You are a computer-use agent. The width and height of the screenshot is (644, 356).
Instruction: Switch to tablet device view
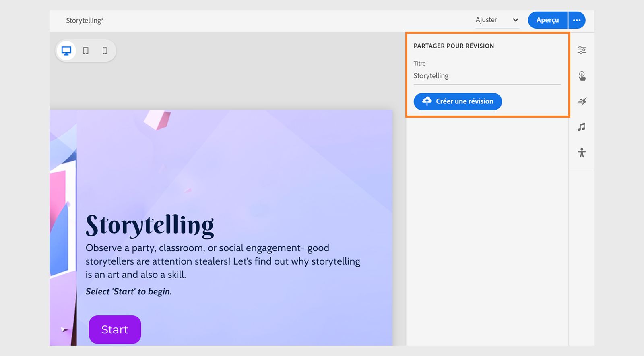pos(86,51)
